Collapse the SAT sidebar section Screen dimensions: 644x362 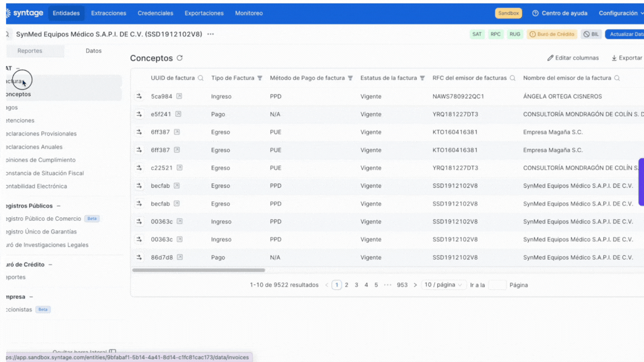tap(18, 68)
